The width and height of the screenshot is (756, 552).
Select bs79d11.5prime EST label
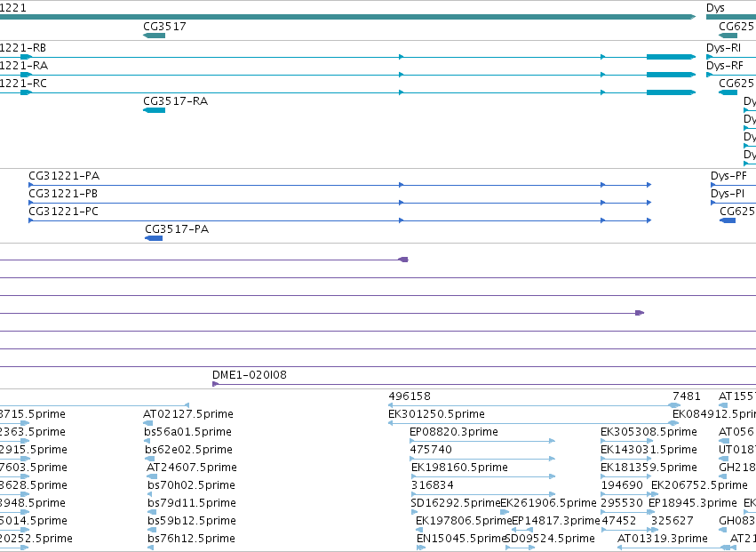(x=191, y=503)
